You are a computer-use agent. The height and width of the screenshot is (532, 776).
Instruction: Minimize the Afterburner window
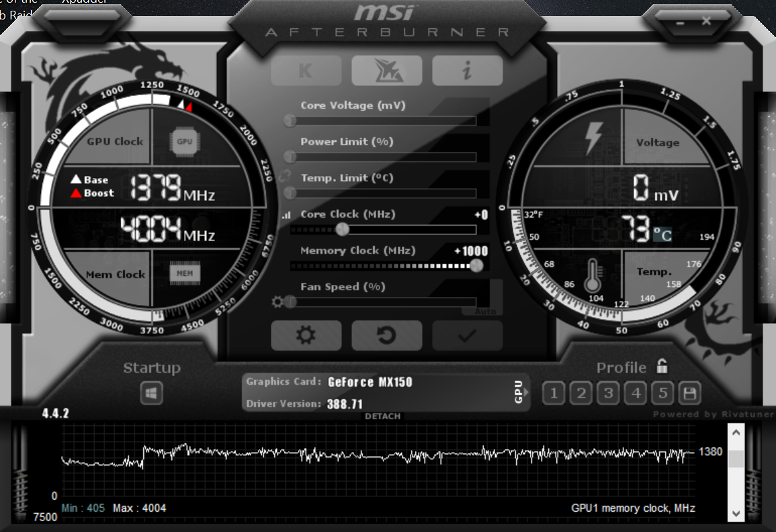680,23
